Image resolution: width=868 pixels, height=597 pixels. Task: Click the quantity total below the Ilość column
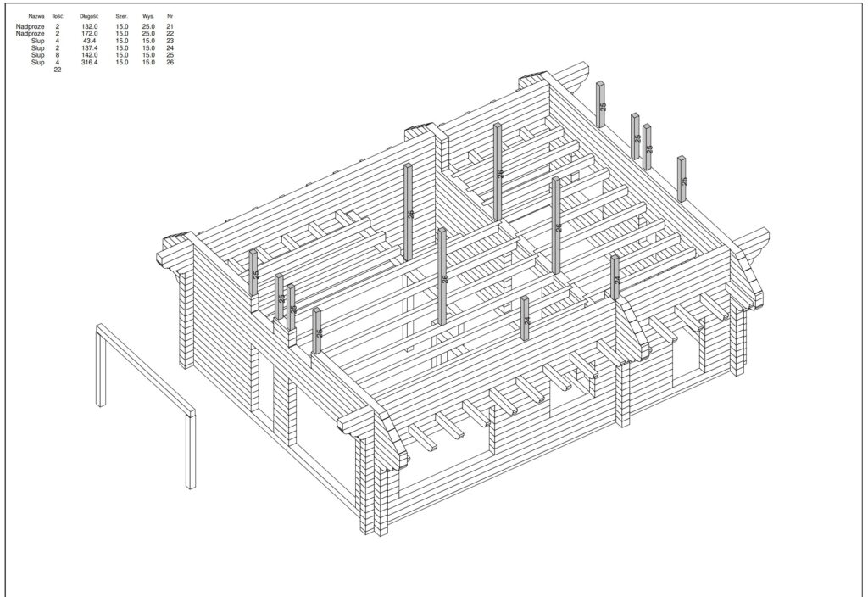pos(58,70)
